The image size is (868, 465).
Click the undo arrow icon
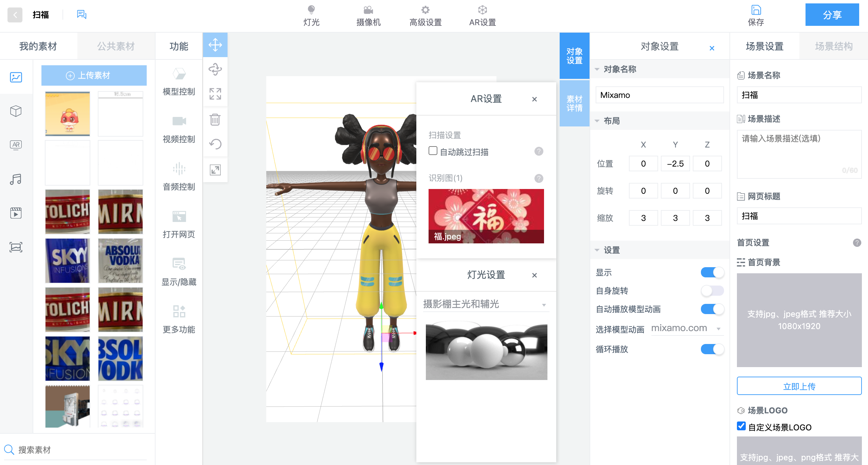click(x=215, y=144)
